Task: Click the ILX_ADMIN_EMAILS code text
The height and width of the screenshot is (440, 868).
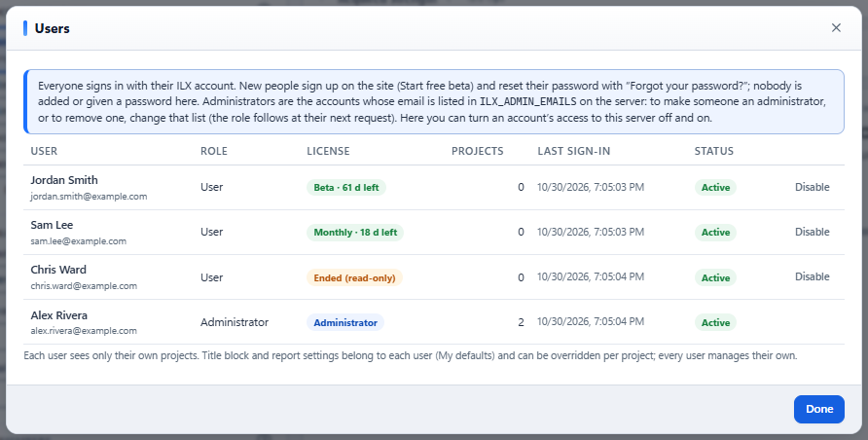Action: 527,102
